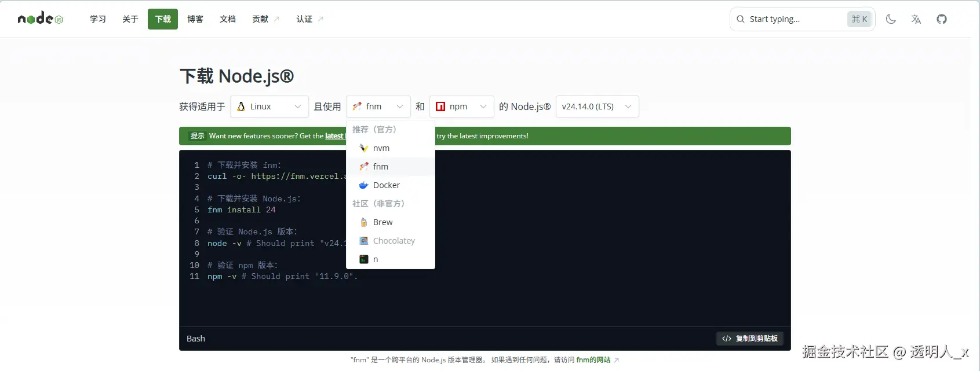Click the 提示 badge in banner
The image size is (980, 371).
[x=198, y=136]
